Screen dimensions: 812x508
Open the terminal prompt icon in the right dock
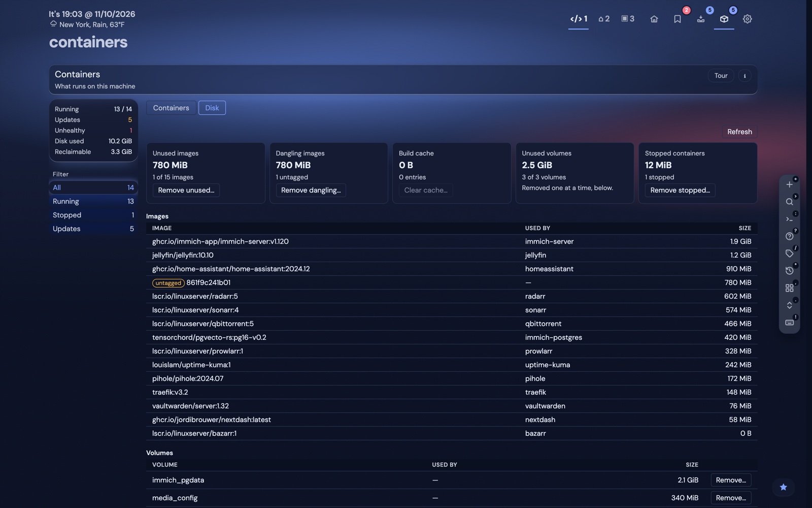click(x=790, y=219)
